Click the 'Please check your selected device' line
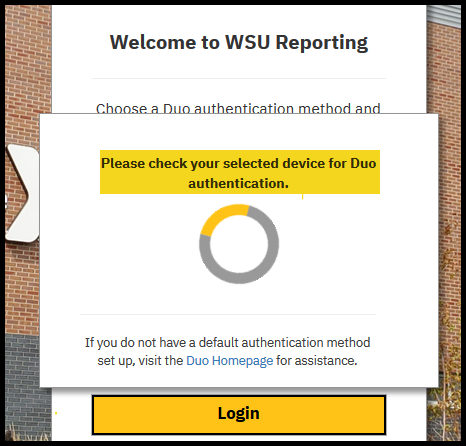Image resolution: width=466 pixels, height=446 pixels. (x=239, y=164)
